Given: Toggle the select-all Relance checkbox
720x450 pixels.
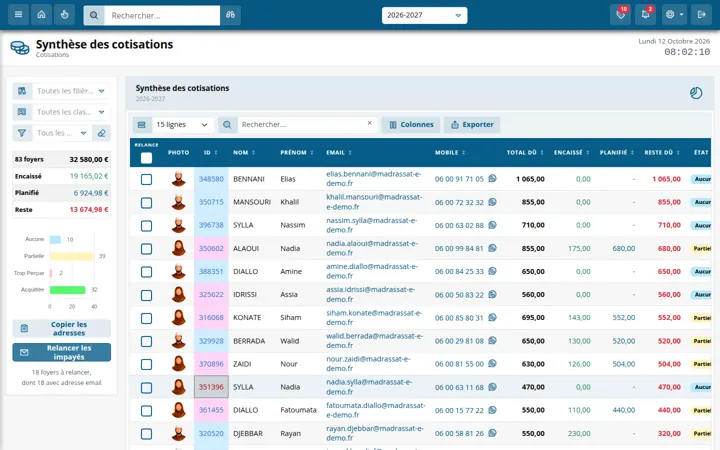Looking at the screenshot, I should tap(146, 158).
